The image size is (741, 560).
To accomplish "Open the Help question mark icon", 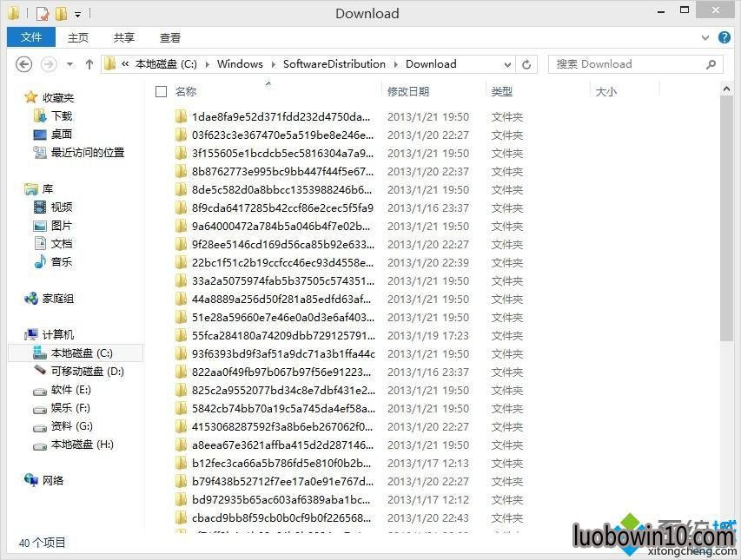I will [724, 37].
